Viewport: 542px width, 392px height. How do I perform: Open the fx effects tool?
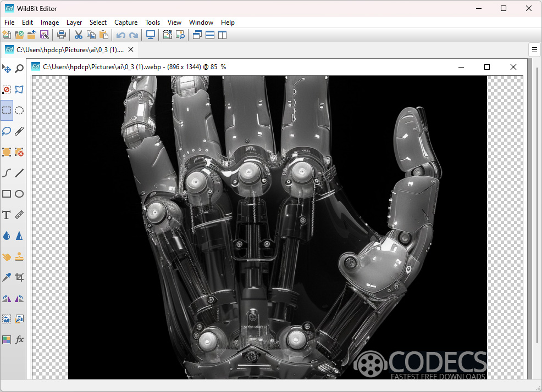pos(19,340)
